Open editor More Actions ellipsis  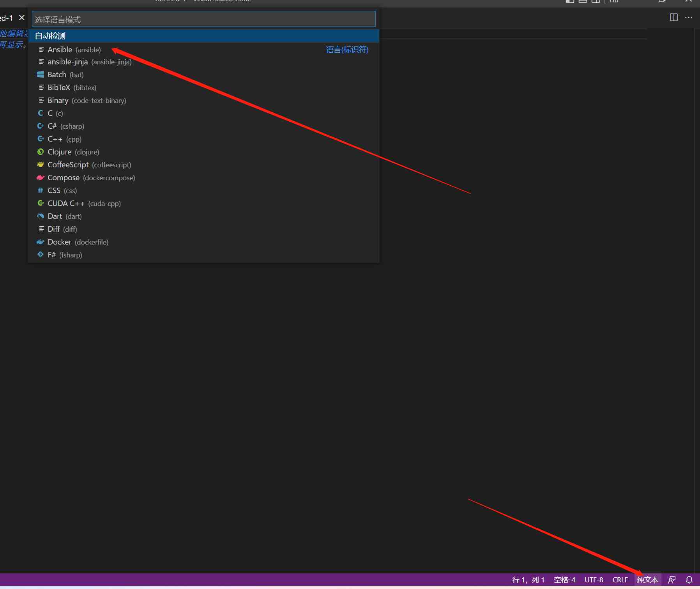coord(689,17)
